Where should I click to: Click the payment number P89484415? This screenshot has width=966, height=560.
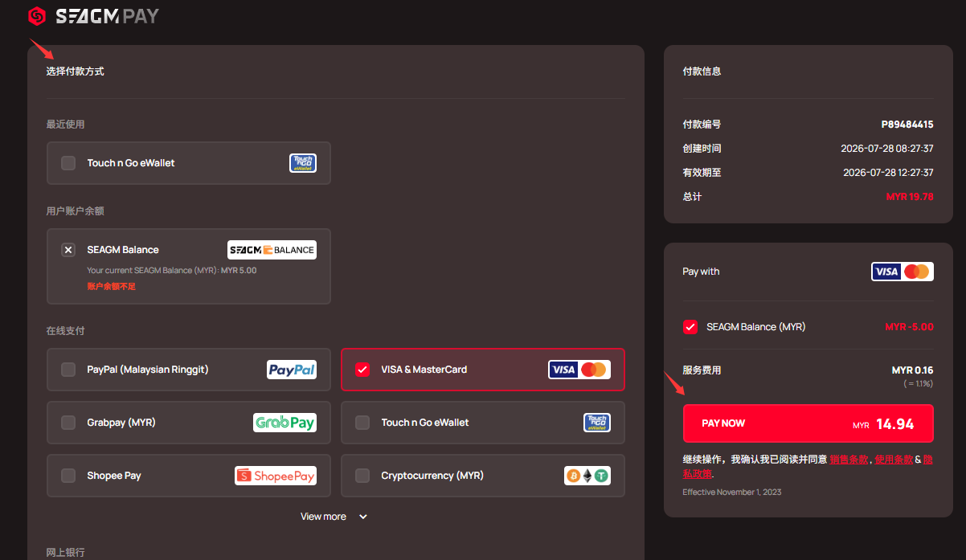(x=907, y=125)
